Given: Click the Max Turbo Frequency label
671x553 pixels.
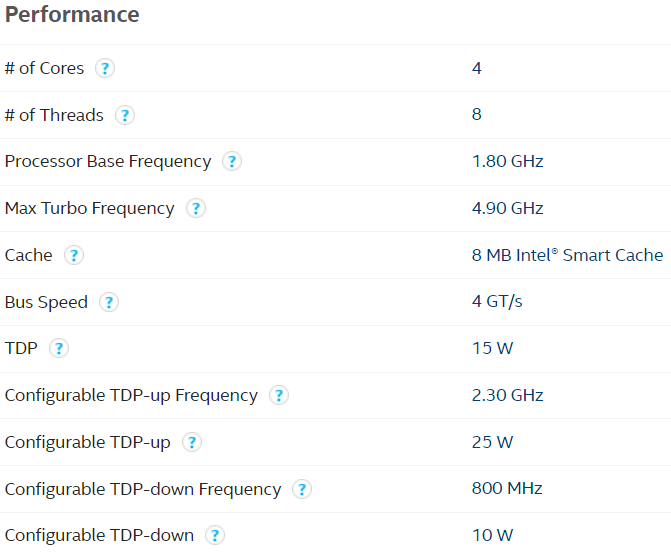Looking at the screenshot, I should (89, 209).
